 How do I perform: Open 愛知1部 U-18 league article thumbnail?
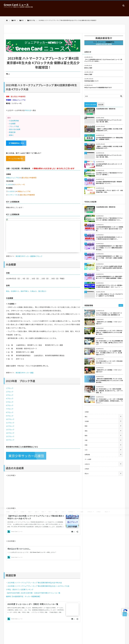[x=90, y=164]
